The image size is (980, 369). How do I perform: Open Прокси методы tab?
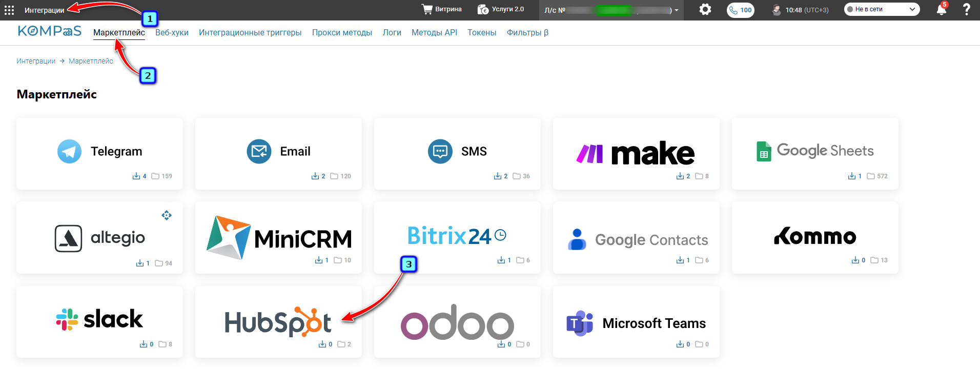coord(342,33)
